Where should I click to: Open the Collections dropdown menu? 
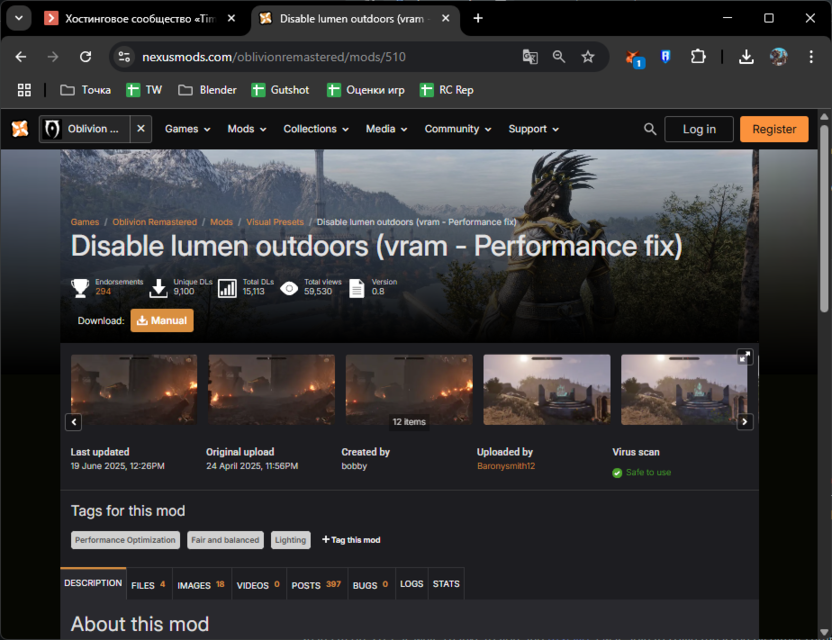click(315, 129)
